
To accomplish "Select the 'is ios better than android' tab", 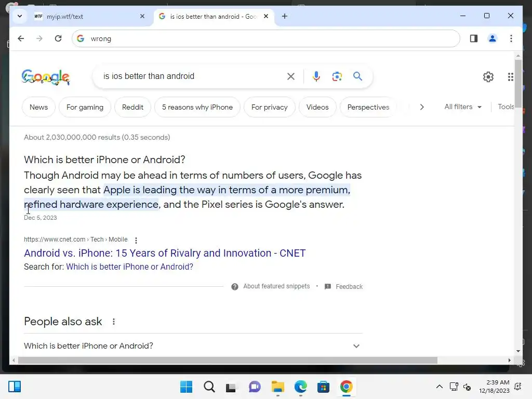I will (x=212, y=16).
